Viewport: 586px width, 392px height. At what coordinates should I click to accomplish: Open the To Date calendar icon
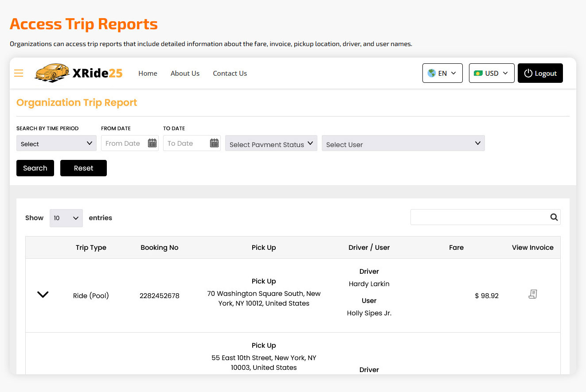click(x=214, y=143)
